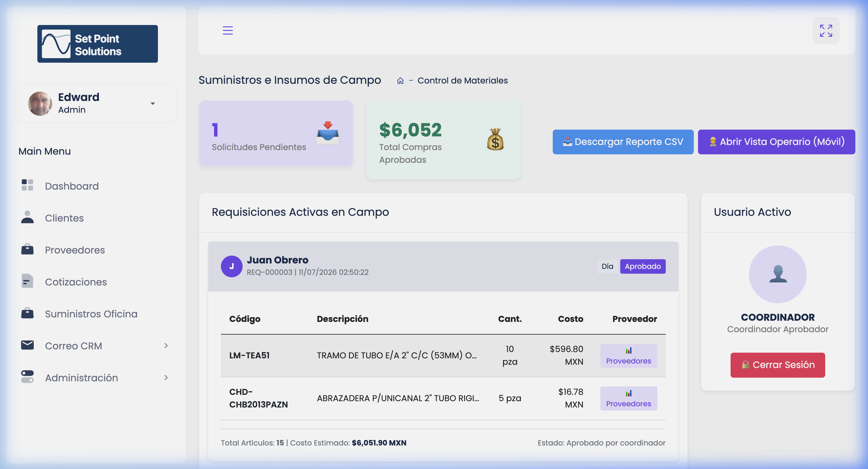Click the breadcrumb home icon
Image resolution: width=868 pixels, height=469 pixels.
click(400, 81)
